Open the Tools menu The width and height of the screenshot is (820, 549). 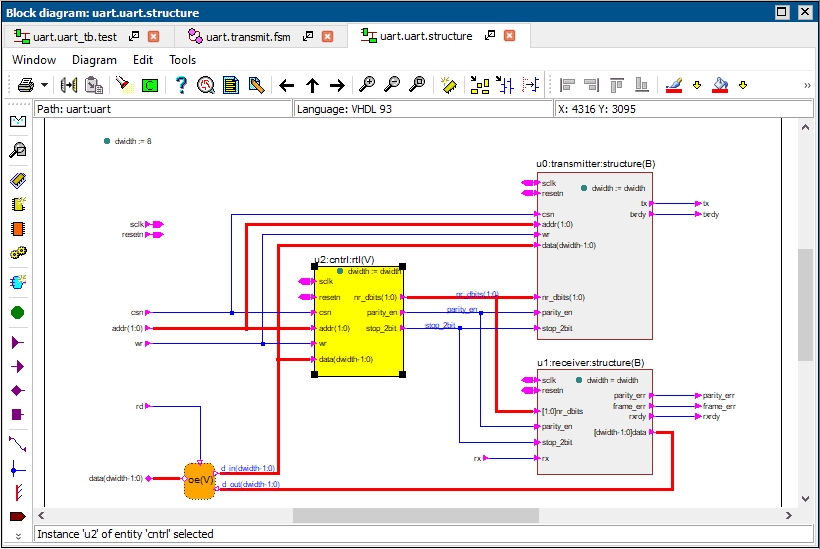coord(183,59)
